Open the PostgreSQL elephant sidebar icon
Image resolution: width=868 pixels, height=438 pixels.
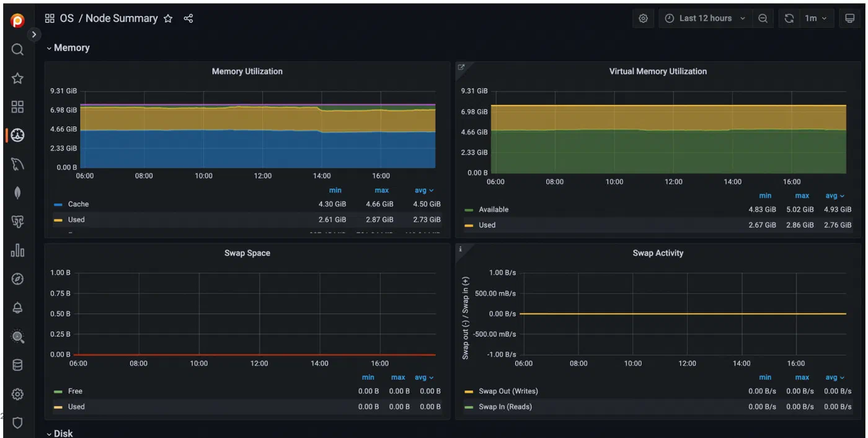(17, 221)
